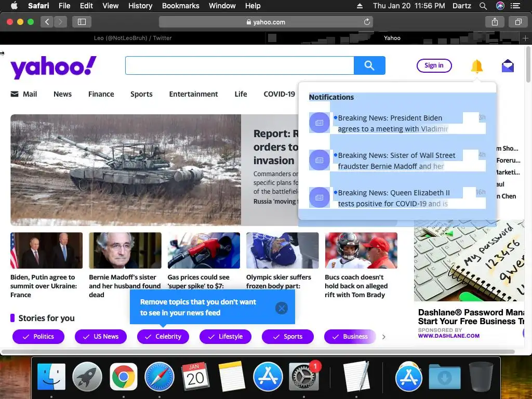Open System Preferences from the Dock
The height and width of the screenshot is (399, 532).
[303, 377]
